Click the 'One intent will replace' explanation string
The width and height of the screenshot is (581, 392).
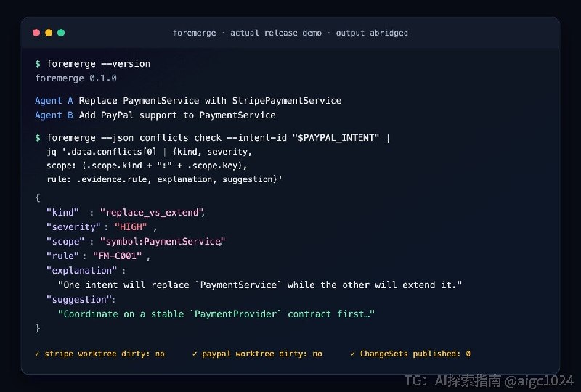coord(260,285)
